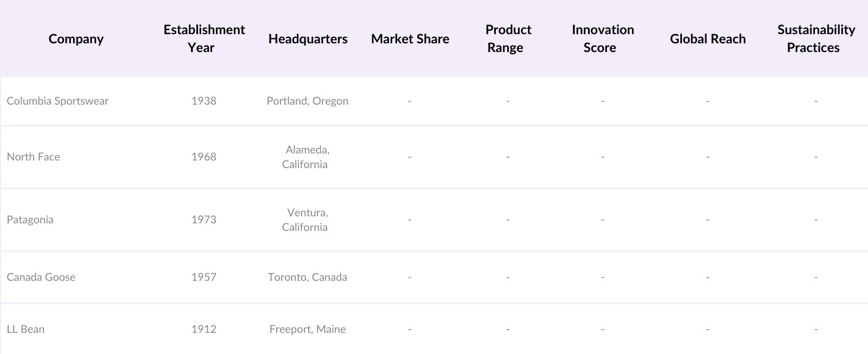Click the LL Bean company cell

pyautogui.click(x=25, y=329)
